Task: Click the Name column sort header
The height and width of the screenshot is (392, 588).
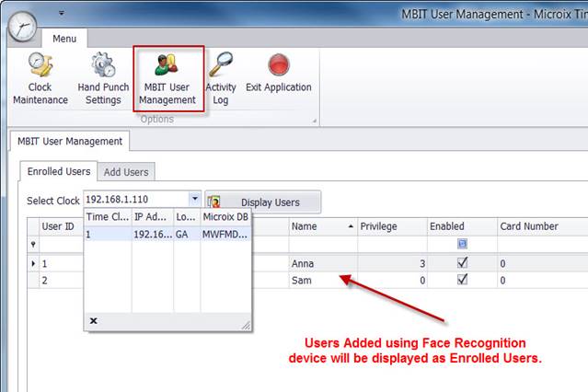Action: click(x=322, y=225)
